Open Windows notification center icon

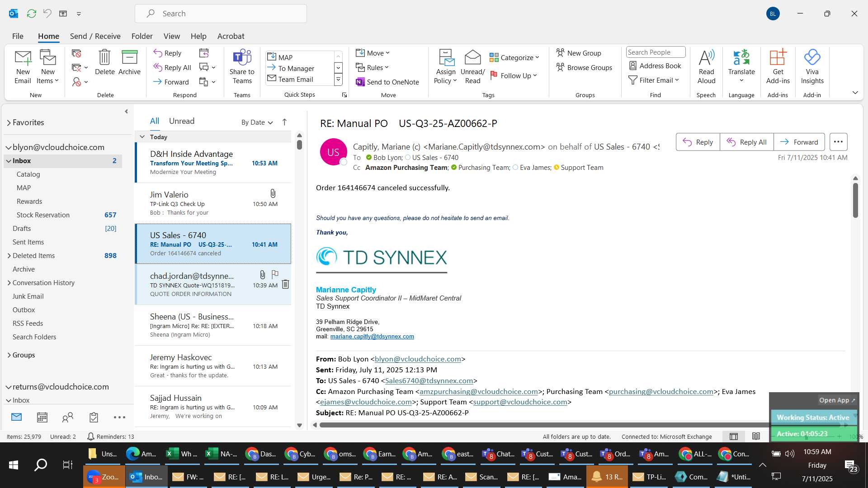(851, 466)
